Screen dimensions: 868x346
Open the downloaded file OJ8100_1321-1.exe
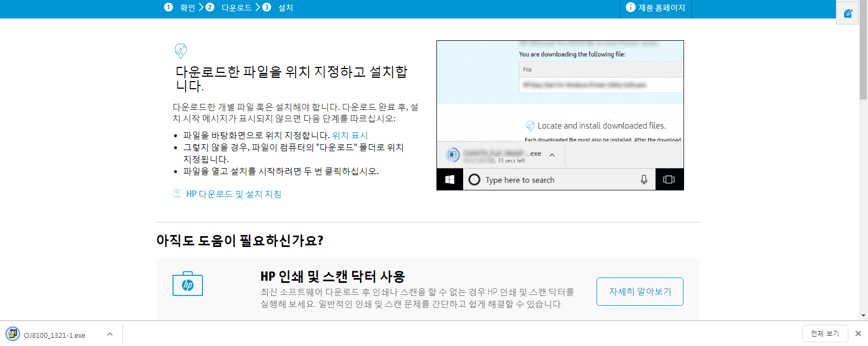pyautogui.click(x=54, y=335)
